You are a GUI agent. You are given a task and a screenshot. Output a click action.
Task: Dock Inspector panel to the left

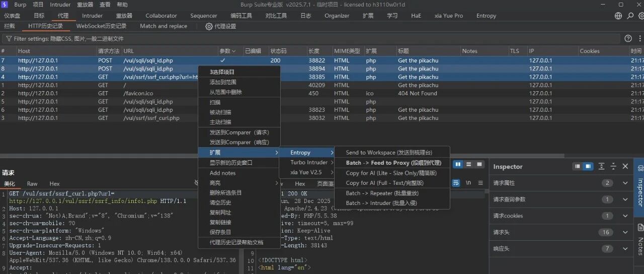point(578,166)
